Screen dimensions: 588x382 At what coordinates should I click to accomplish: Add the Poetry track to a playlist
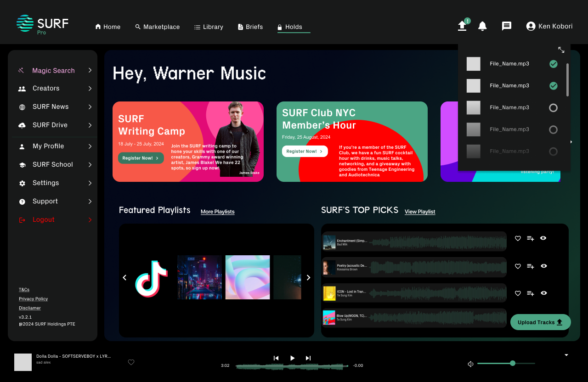[531, 266]
